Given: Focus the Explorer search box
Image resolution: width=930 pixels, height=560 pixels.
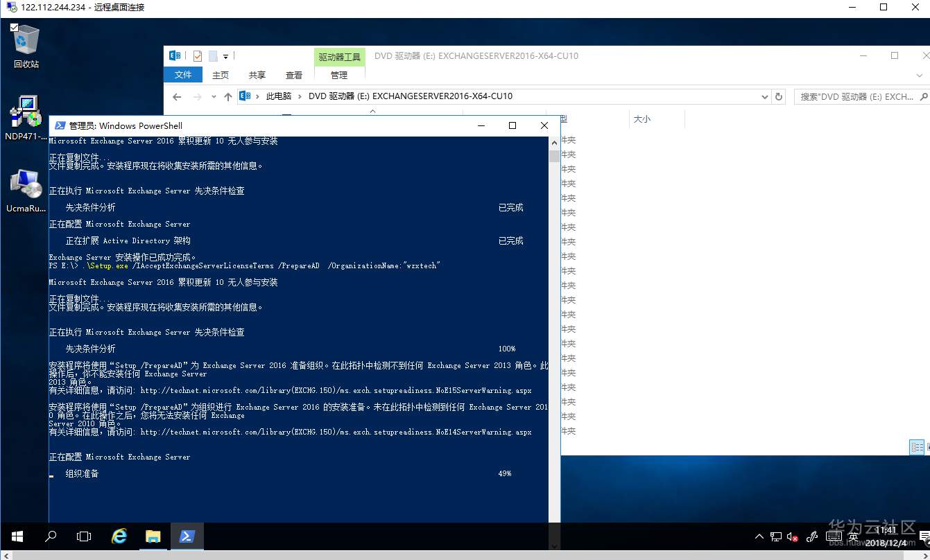Looking at the screenshot, I should 856,97.
